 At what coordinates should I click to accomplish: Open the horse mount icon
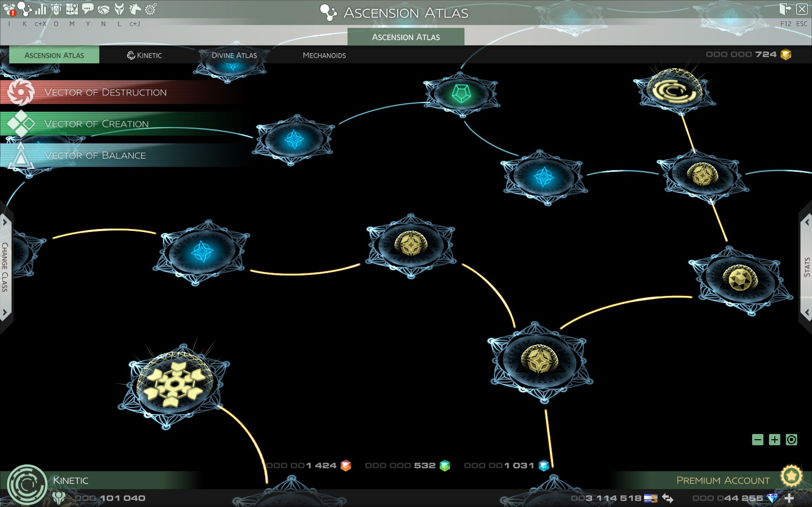point(135,9)
